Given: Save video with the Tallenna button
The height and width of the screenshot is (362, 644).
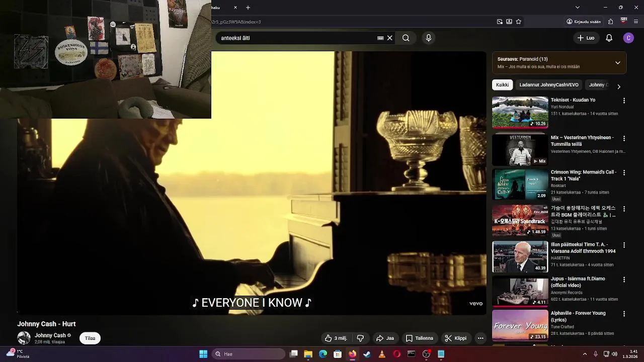Looking at the screenshot, I should click(419, 338).
